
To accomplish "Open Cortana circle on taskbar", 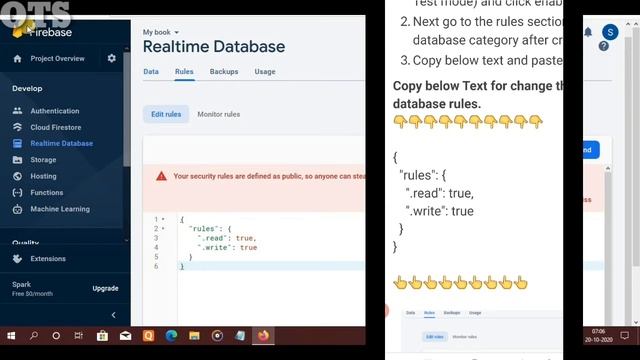I will [x=56, y=336].
